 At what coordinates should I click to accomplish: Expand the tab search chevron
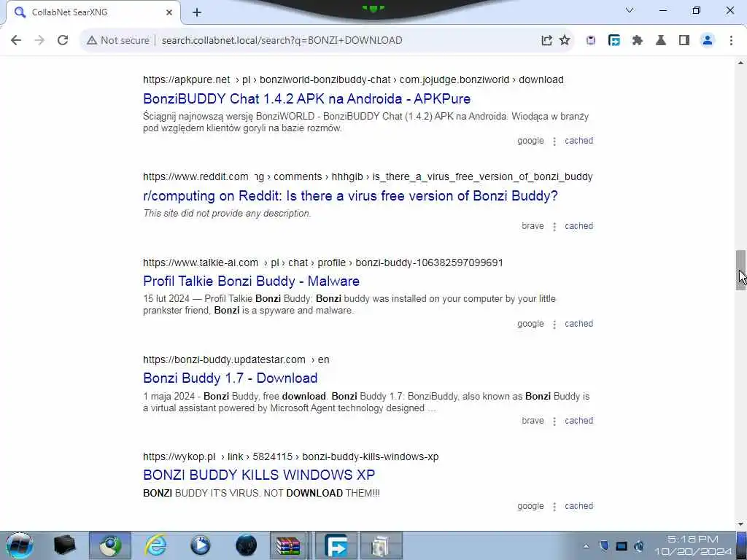[630, 10]
